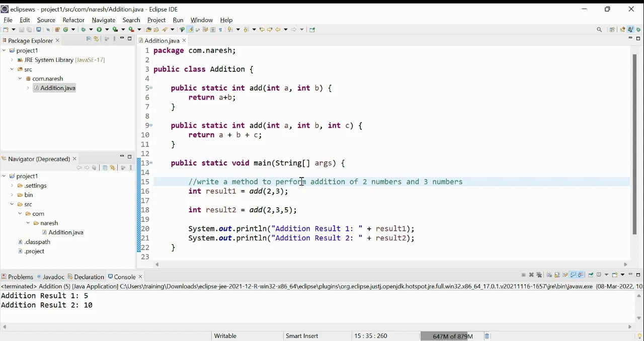Open the Refactor menu

pos(73,20)
